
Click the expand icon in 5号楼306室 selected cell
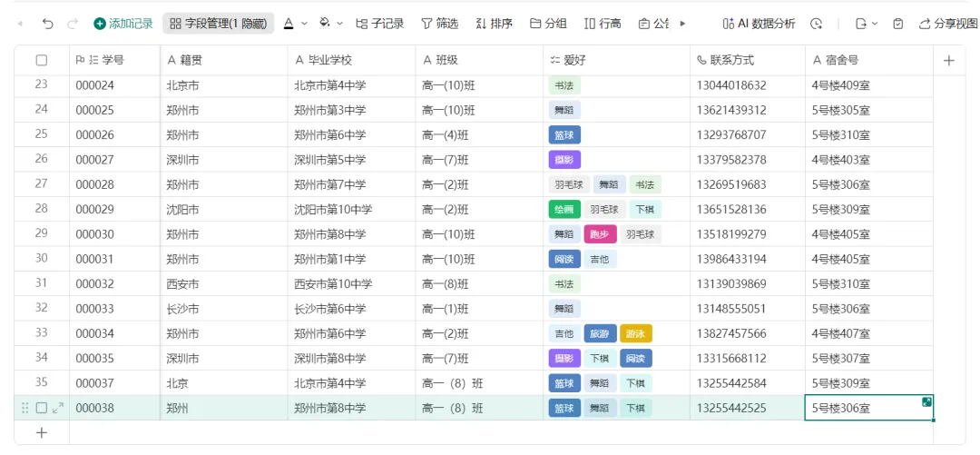926,401
